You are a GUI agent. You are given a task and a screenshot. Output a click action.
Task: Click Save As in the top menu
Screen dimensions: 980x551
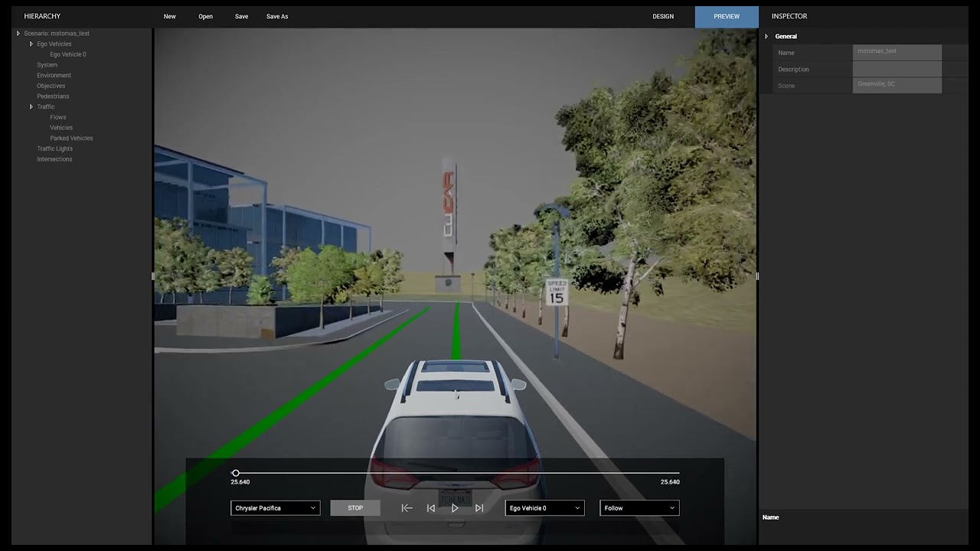click(277, 16)
